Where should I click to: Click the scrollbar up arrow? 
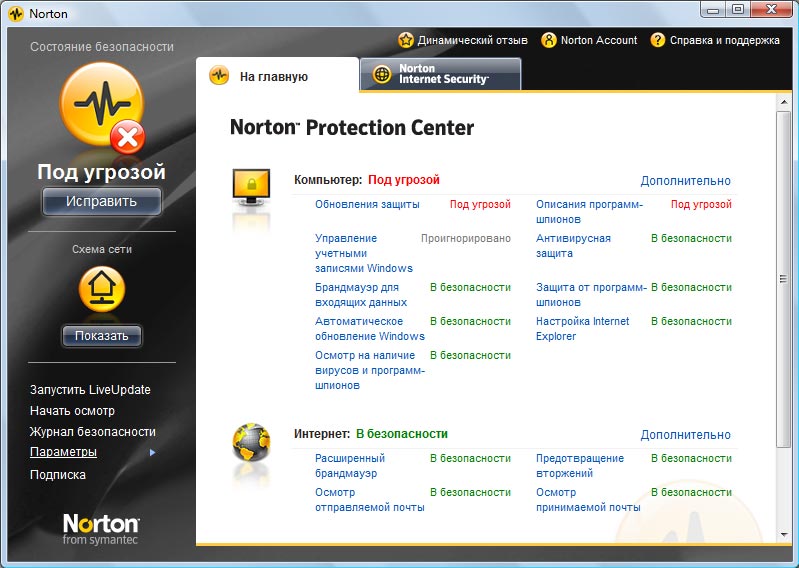(x=784, y=102)
